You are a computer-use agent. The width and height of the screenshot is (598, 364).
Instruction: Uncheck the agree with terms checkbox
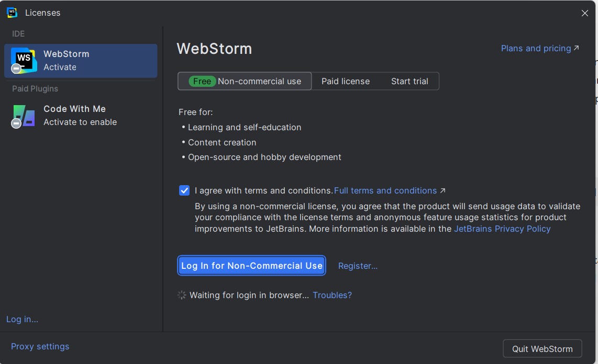coord(184,190)
